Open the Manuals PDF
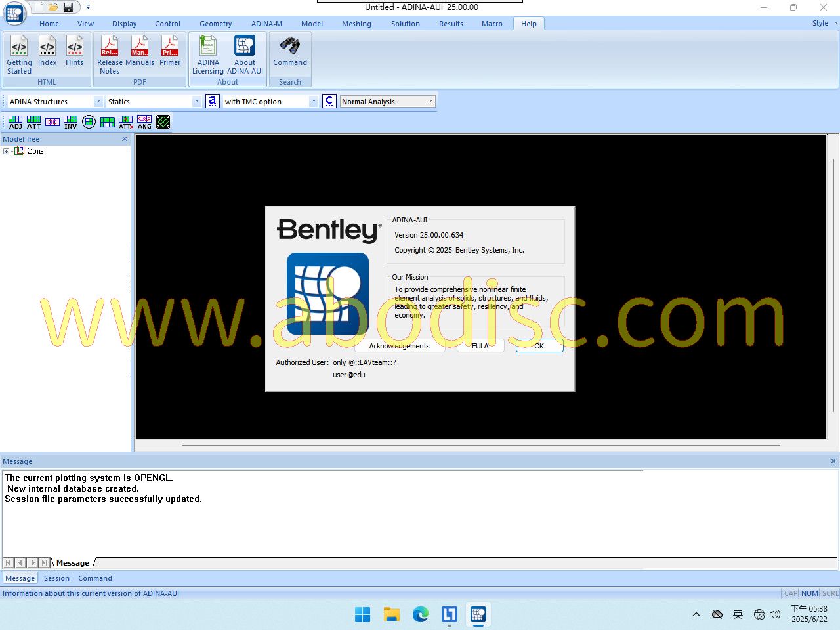The width and height of the screenshot is (840, 630). coord(140,51)
